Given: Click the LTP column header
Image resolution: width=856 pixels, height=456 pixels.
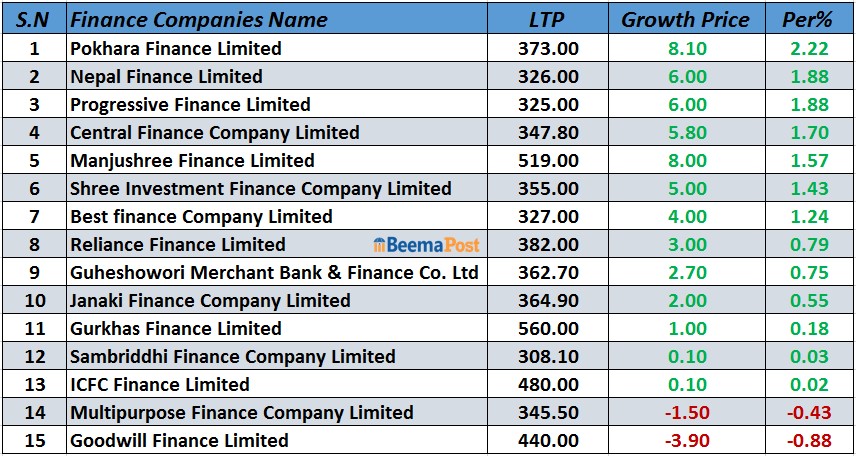Looking at the screenshot, I should [548, 19].
